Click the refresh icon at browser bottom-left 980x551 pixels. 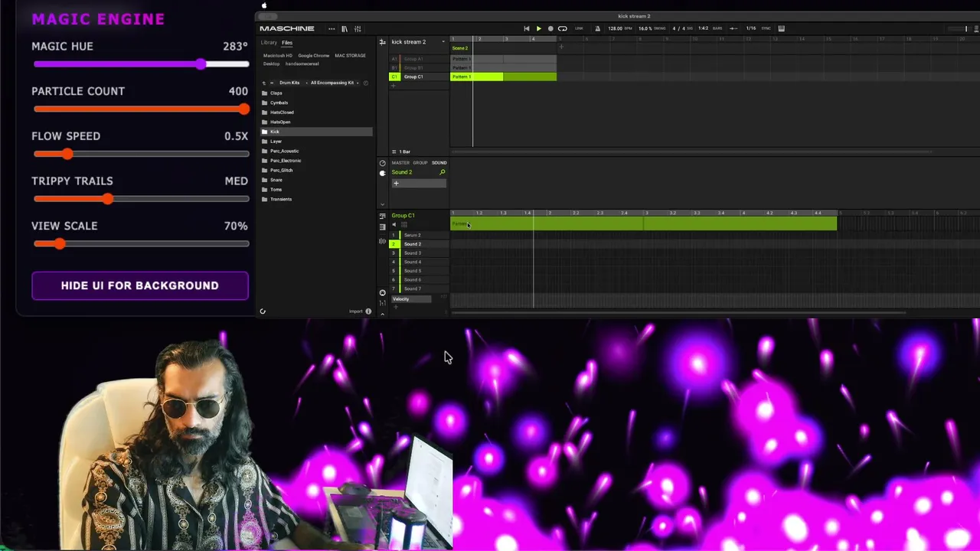point(263,311)
